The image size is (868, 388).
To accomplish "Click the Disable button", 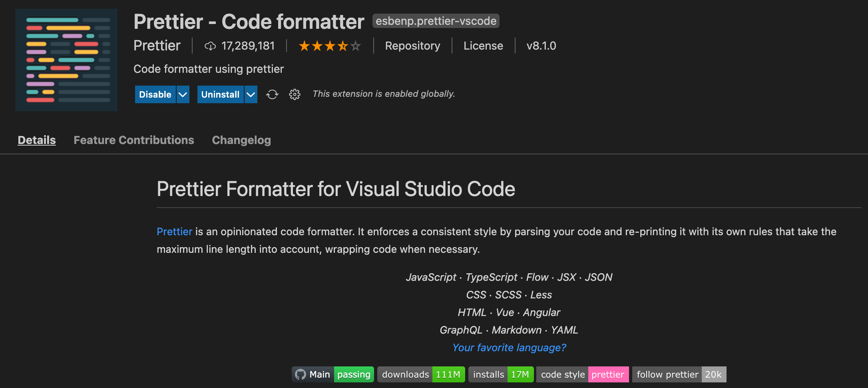I will [x=155, y=94].
